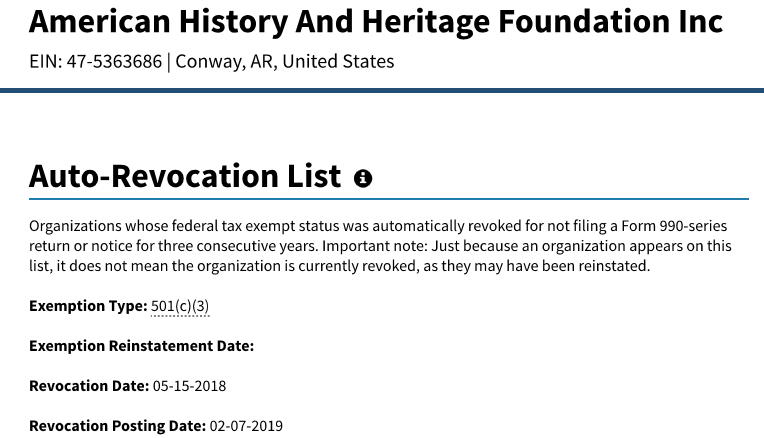764x438 pixels.
Task: Select the EIN number 47-5363686
Action: coord(114,61)
